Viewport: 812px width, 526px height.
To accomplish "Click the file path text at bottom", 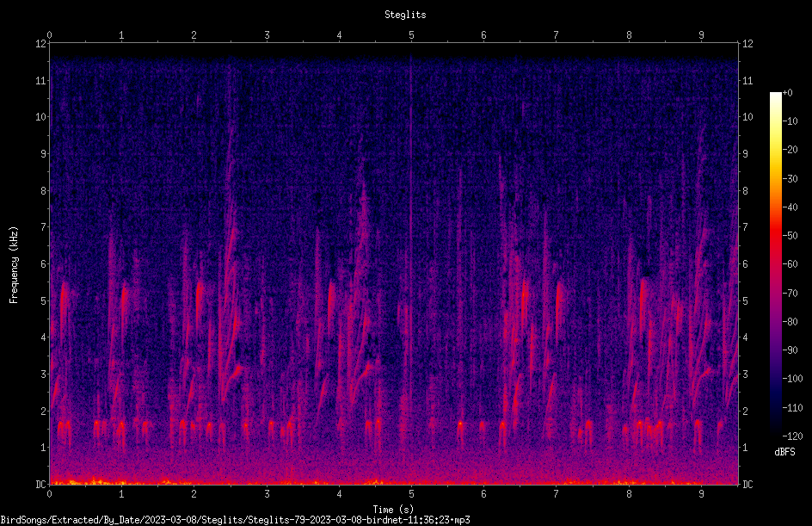I will [235, 520].
